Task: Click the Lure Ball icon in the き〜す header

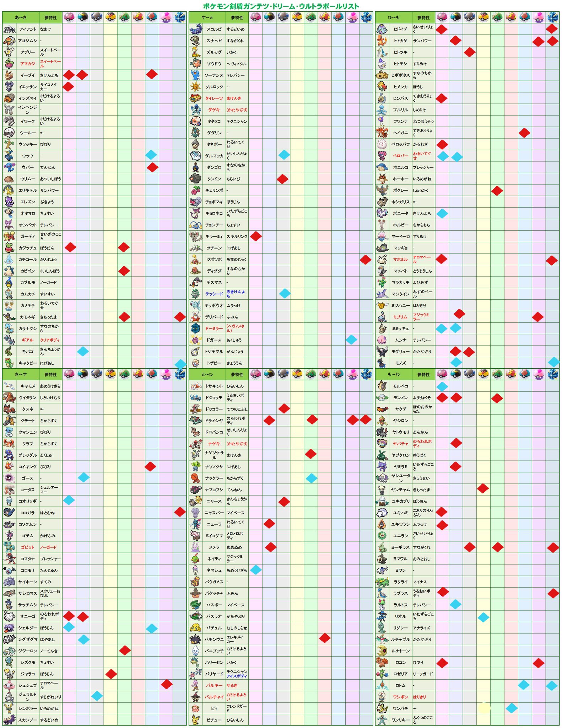Action: coord(152,374)
